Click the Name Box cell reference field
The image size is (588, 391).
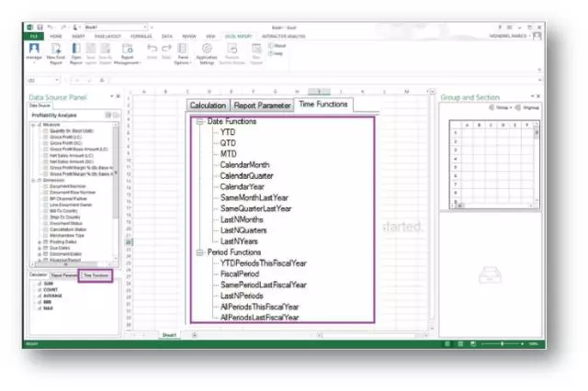(39, 81)
